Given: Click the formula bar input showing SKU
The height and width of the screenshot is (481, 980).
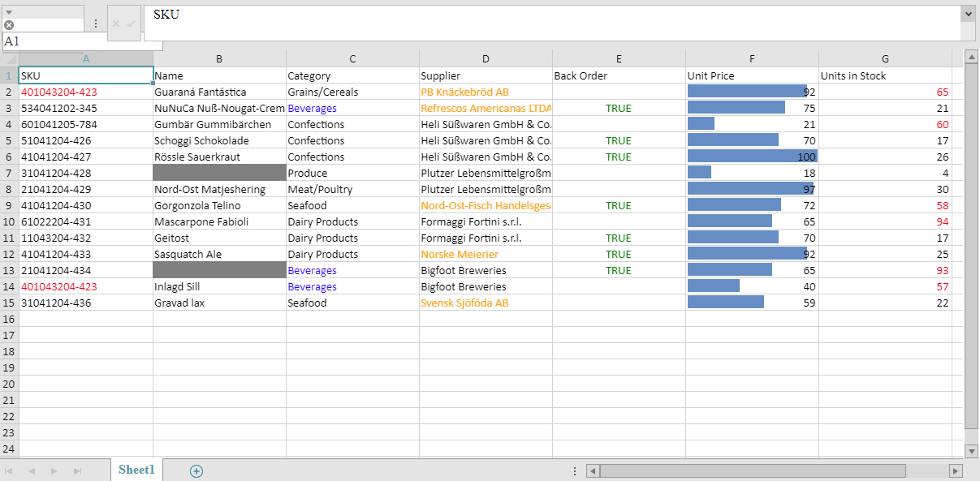Looking at the screenshot, I should pos(552,23).
